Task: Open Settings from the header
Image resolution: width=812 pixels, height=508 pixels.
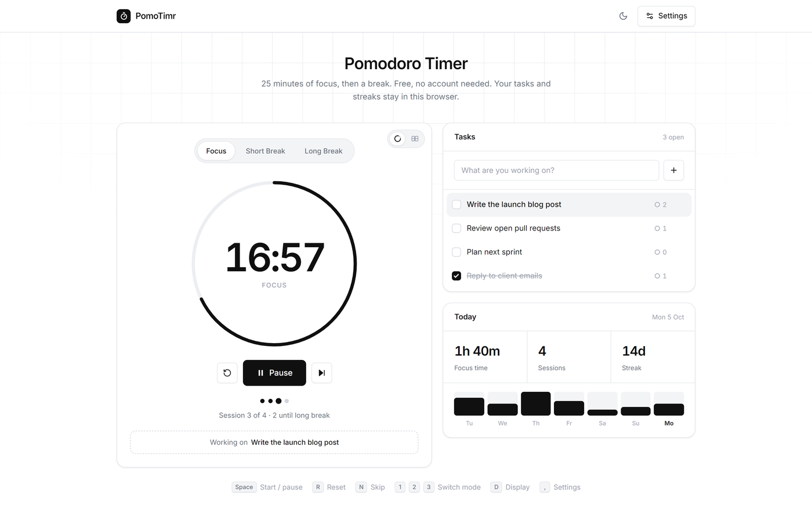Action: click(x=666, y=16)
